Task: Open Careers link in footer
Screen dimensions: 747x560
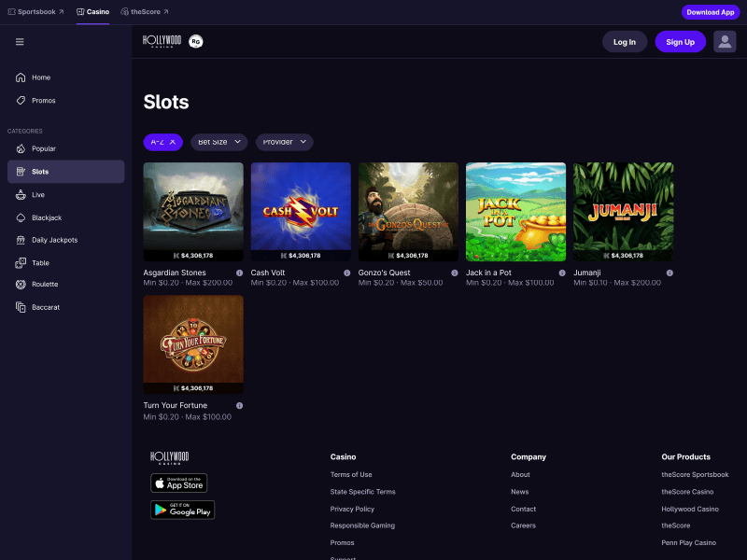Action: point(523,525)
